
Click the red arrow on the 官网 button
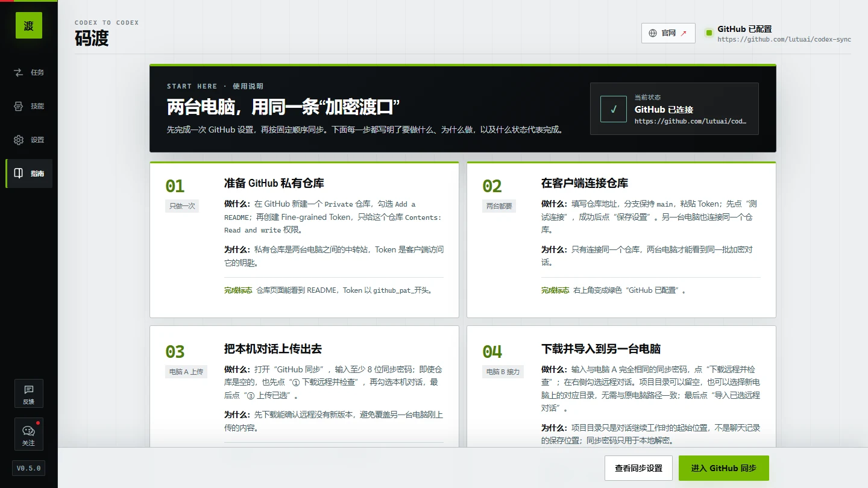coord(684,33)
